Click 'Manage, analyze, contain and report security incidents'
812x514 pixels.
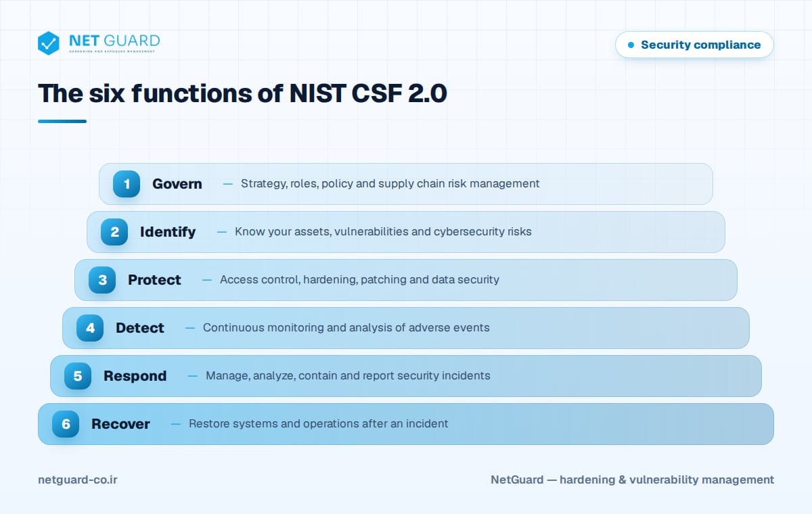[x=348, y=375]
